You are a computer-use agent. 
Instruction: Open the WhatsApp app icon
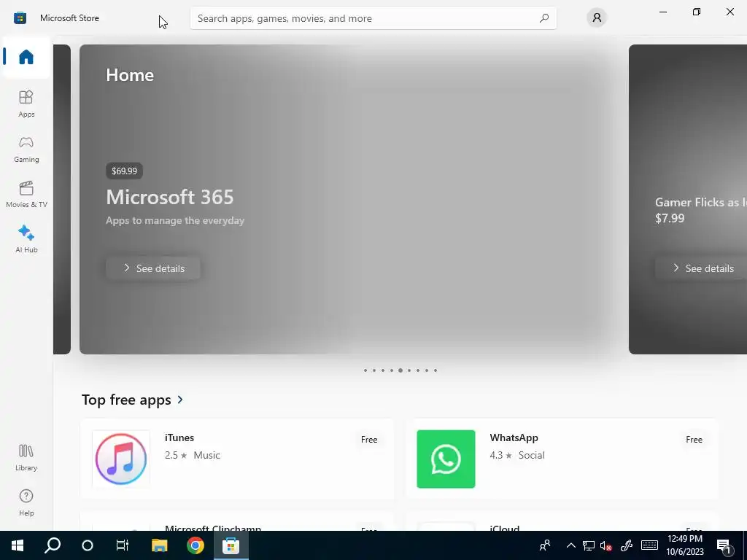446,459
